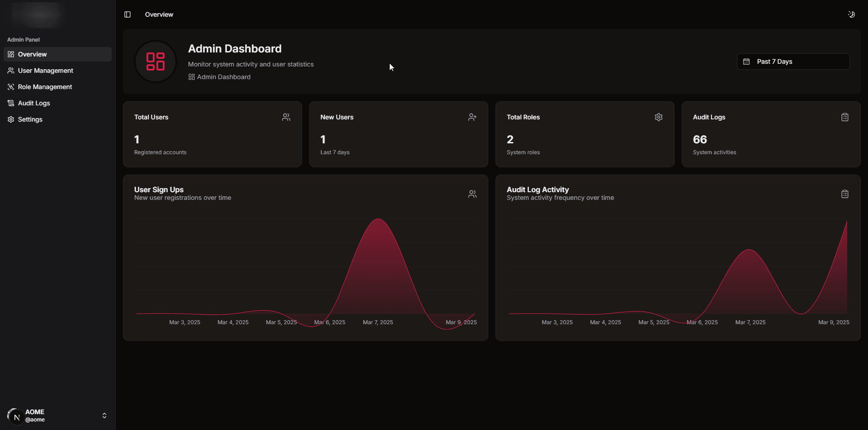Click the calendar icon in the date range selector
Image resolution: width=868 pixels, height=430 pixels.
746,61
